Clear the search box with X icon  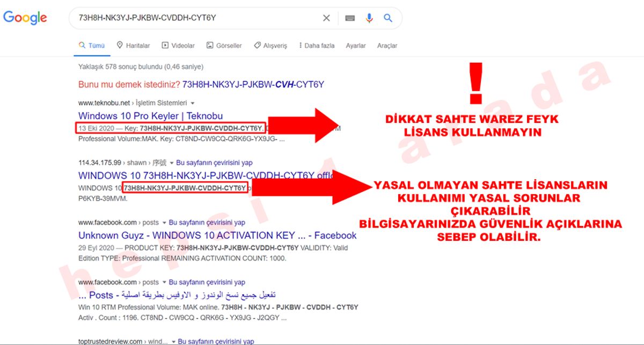point(326,18)
